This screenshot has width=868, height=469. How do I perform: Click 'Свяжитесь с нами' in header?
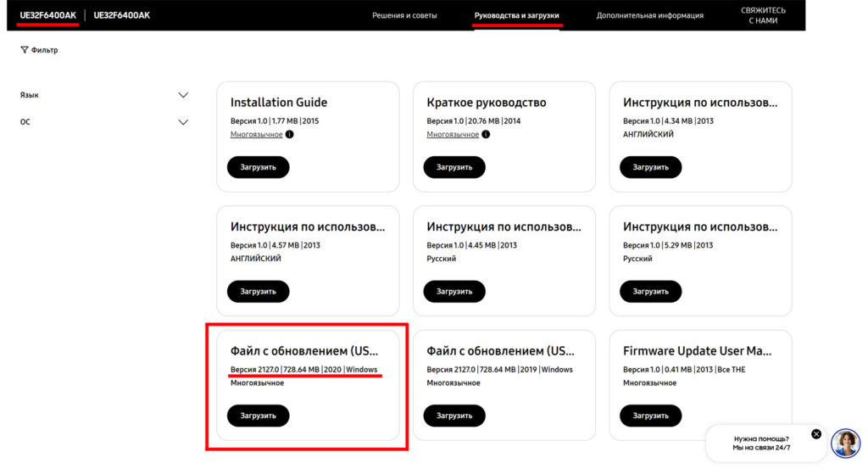point(763,15)
